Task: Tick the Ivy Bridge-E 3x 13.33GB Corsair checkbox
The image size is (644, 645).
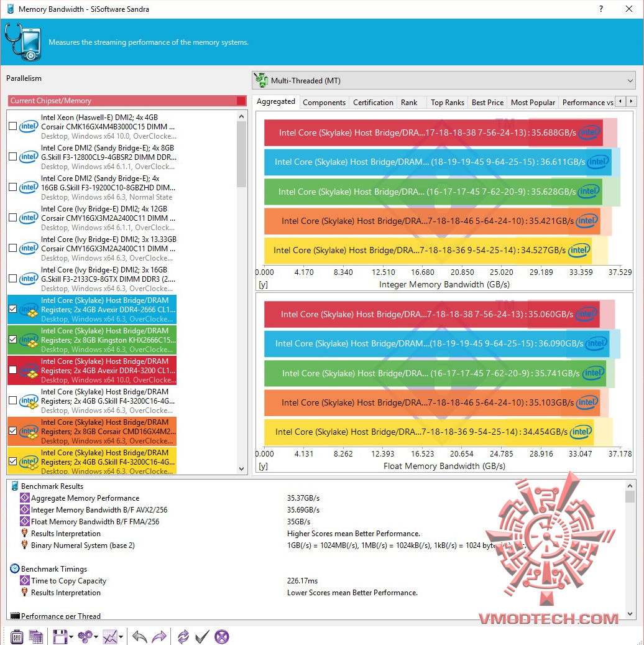Action: pos(13,248)
